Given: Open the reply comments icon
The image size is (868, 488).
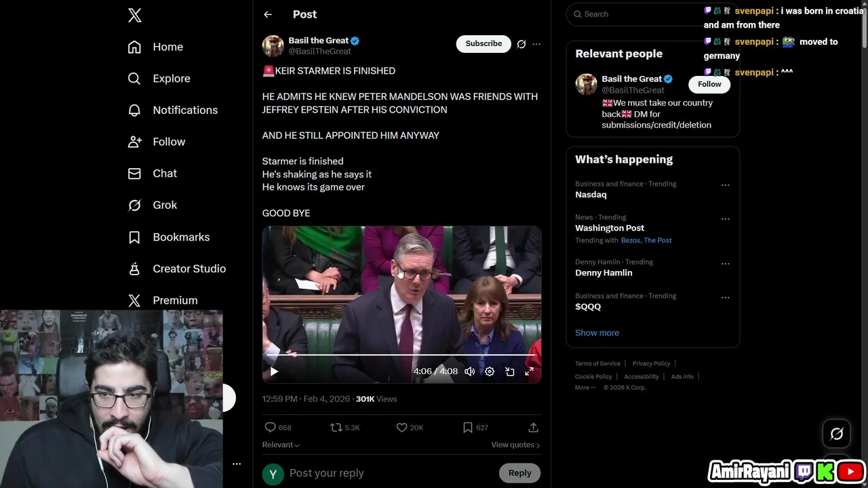Looking at the screenshot, I should tap(271, 428).
